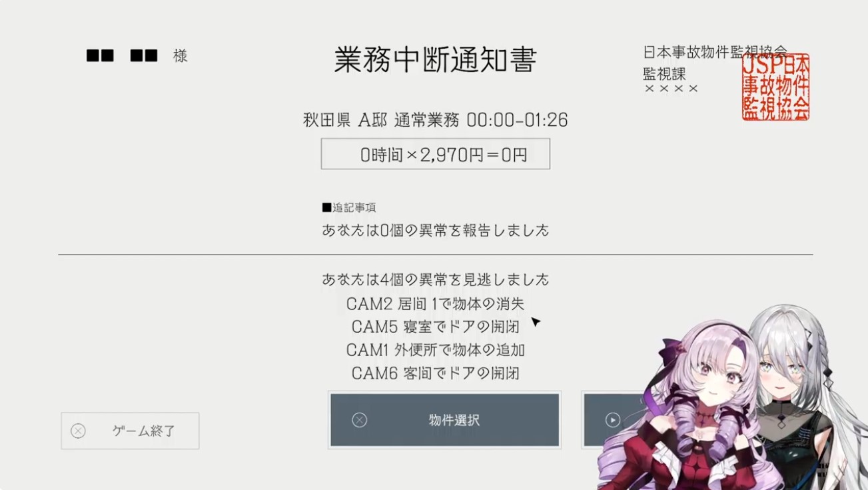This screenshot has width=868, height=490.
Task: Open 物件選択 via its label text
Action: (454, 420)
